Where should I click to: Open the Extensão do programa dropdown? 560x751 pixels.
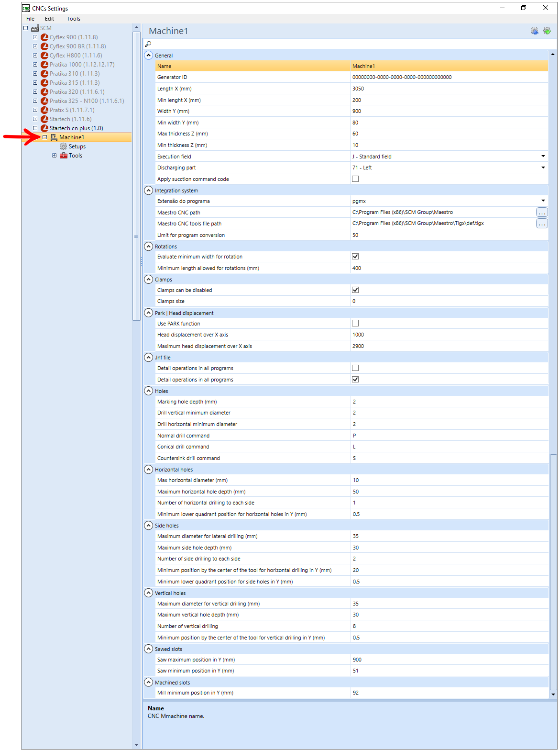[543, 201]
